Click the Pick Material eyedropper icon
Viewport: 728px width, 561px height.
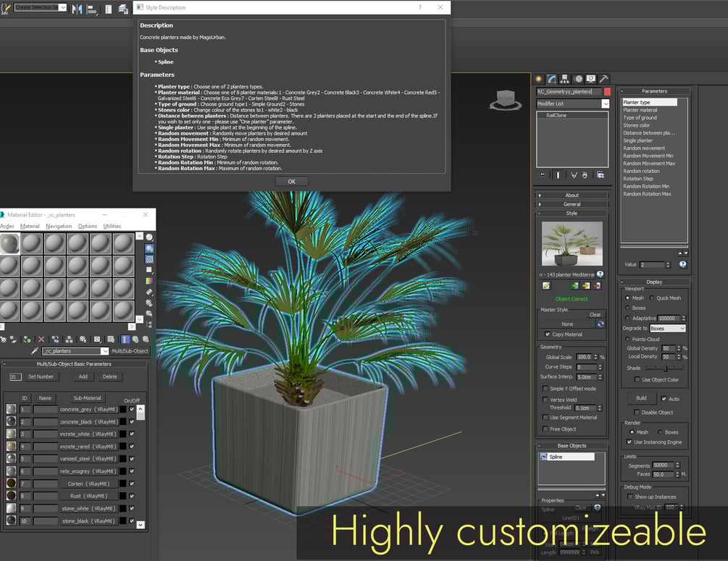click(34, 351)
